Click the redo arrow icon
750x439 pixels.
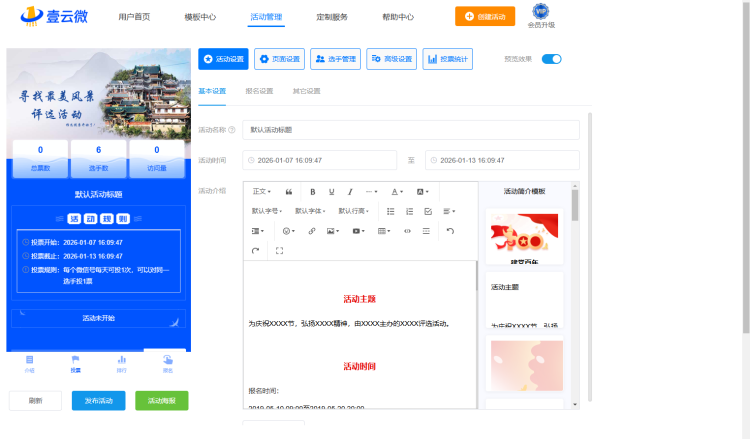pyautogui.click(x=256, y=251)
